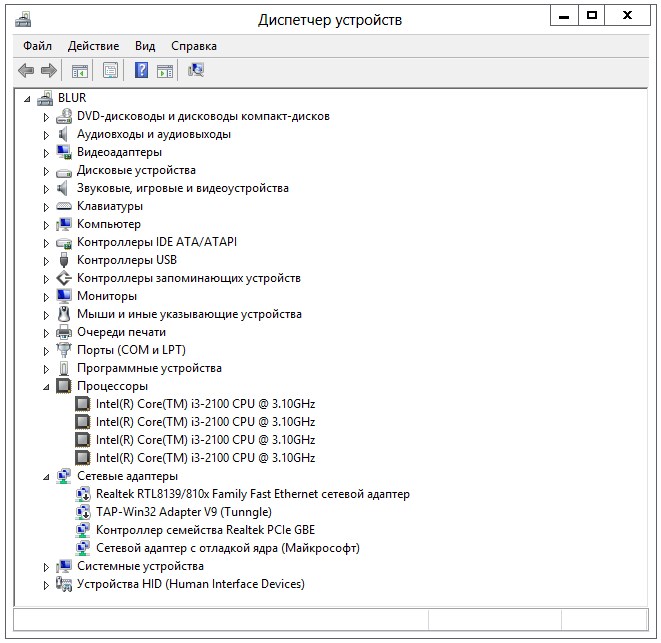Select Сетевой адаптер с отладкой ядра

[x=228, y=548]
